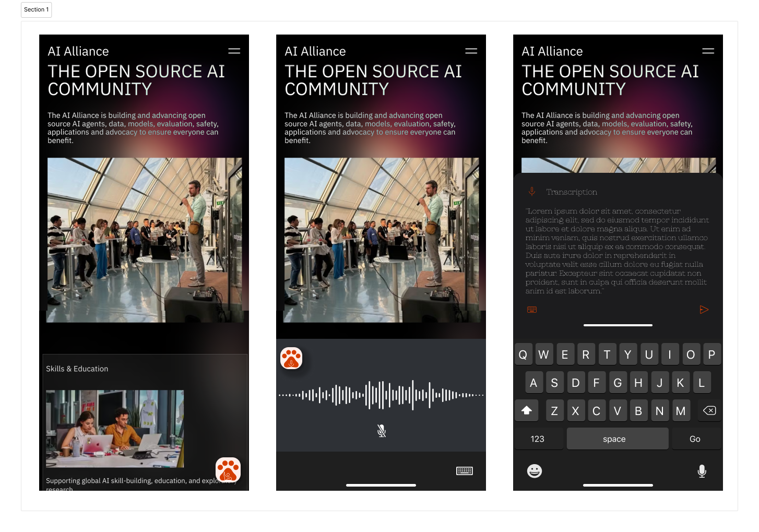759x532 pixels.
Task: Tap the orange send arrow icon
Action: tap(704, 310)
